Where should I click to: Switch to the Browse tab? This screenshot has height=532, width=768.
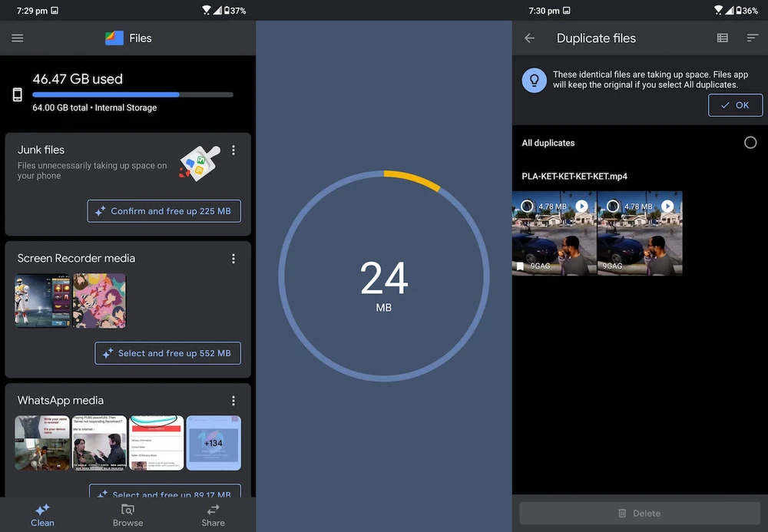127,514
